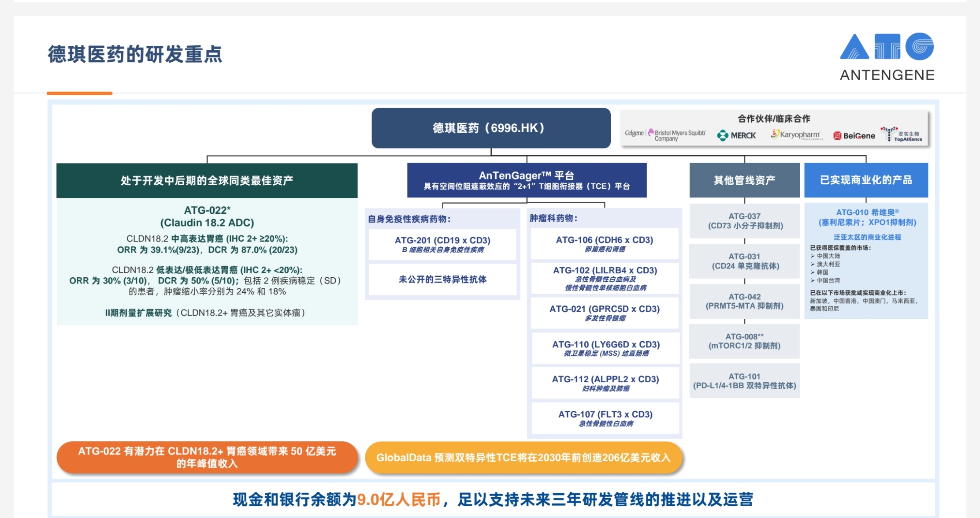Click the B 细胞相关自身免疫性疾病 text
Screen dimensions: 980x518
(442, 250)
